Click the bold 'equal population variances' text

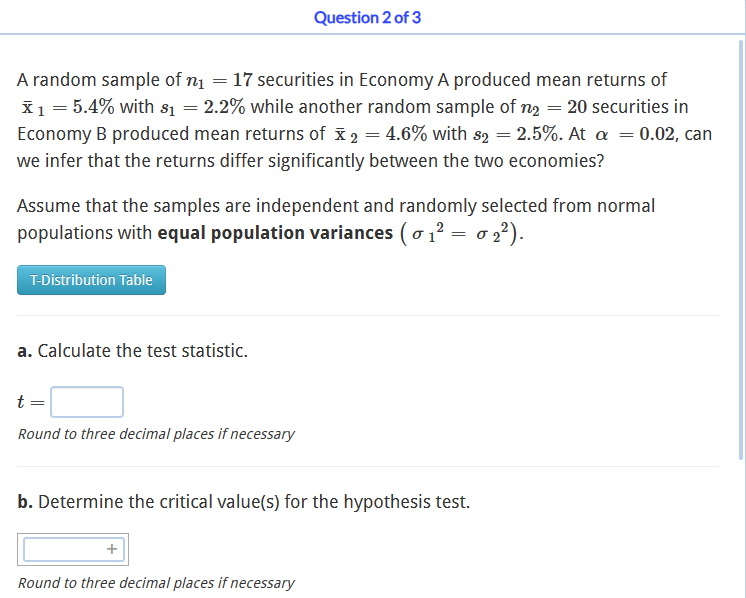coord(275,233)
